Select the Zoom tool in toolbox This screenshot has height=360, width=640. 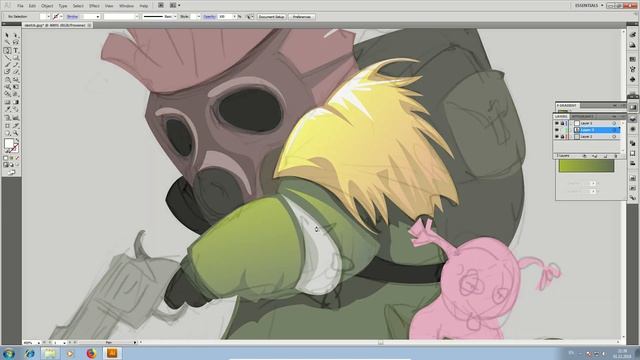coord(16,133)
